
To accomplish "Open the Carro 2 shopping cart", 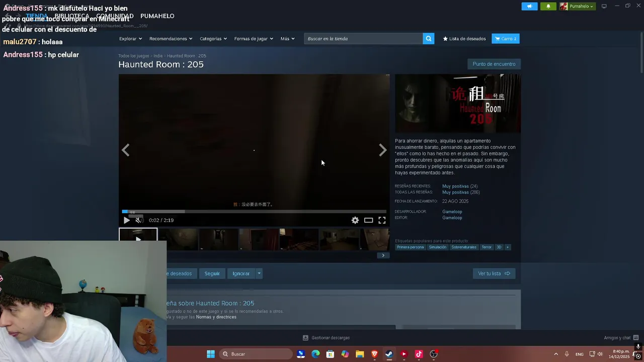I will (x=506, y=39).
